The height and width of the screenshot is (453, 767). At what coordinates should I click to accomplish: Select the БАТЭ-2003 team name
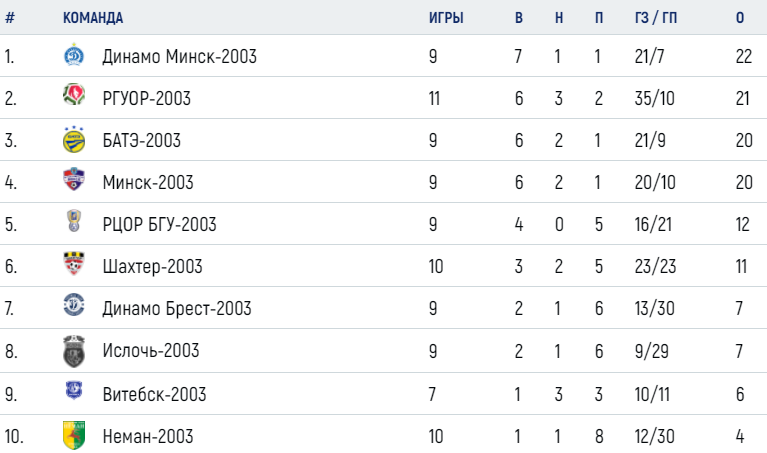point(141,140)
